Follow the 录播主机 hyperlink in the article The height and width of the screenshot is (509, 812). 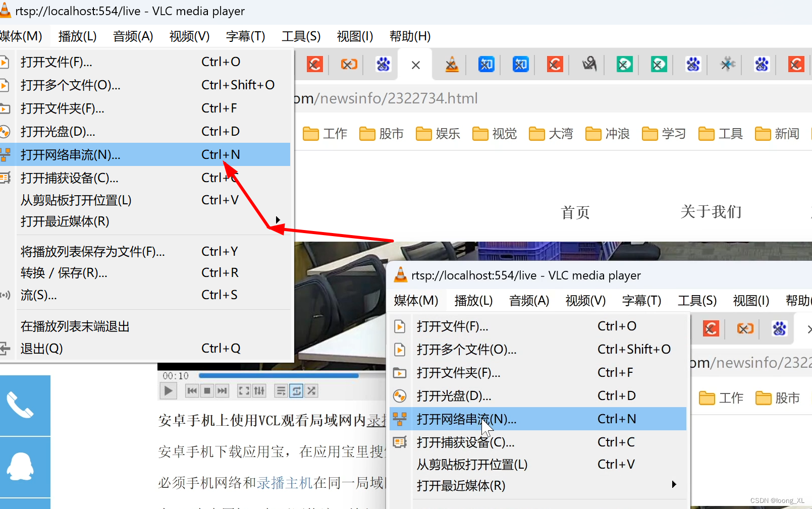[285, 483]
